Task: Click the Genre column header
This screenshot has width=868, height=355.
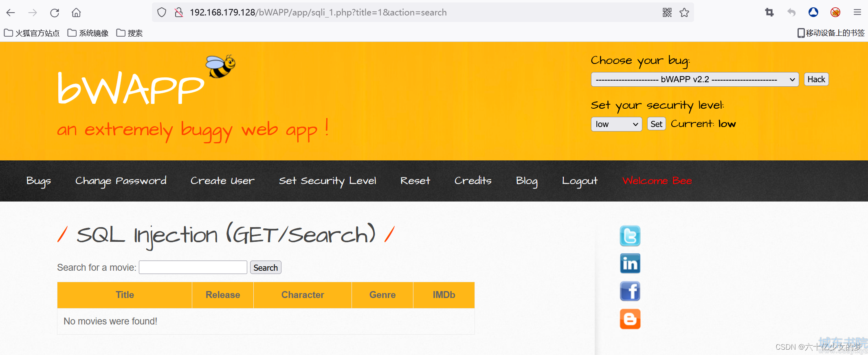Action: pyautogui.click(x=382, y=295)
